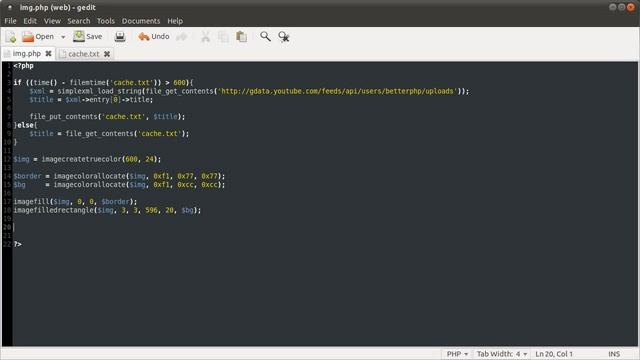Click the file_put_contents line
This screenshot has width=640, height=360.
(x=107, y=117)
